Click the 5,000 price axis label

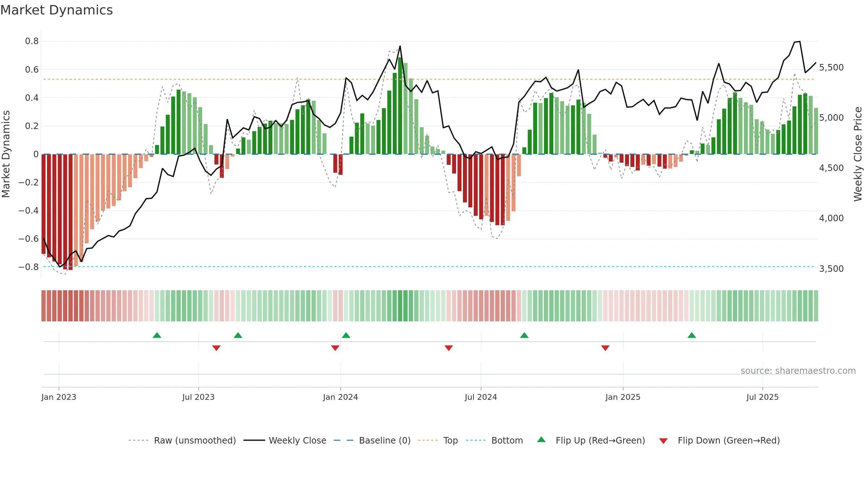pos(831,118)
